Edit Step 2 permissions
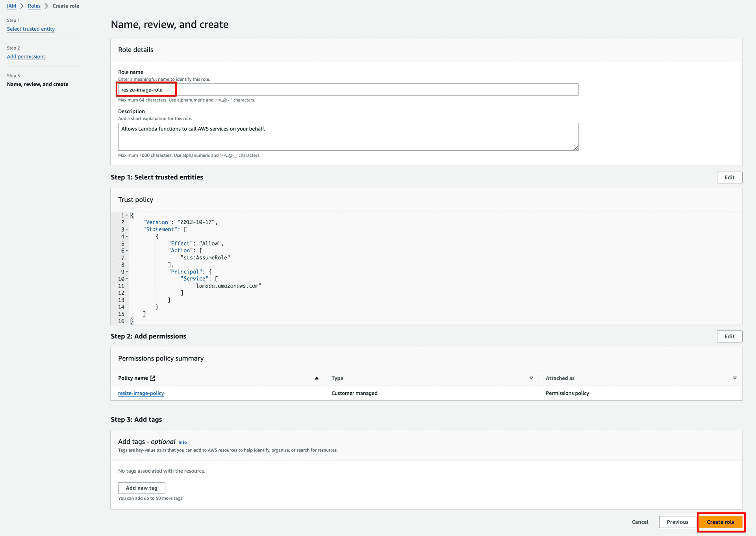The height and width of the screenshot is (536, 756). pyautogui.click(x=729, y=336)
